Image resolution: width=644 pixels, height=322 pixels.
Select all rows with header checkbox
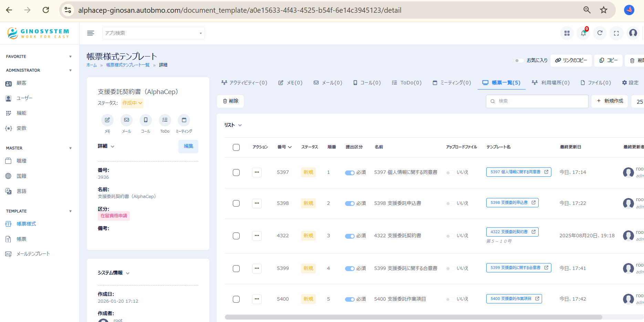(x=236, y=147)
